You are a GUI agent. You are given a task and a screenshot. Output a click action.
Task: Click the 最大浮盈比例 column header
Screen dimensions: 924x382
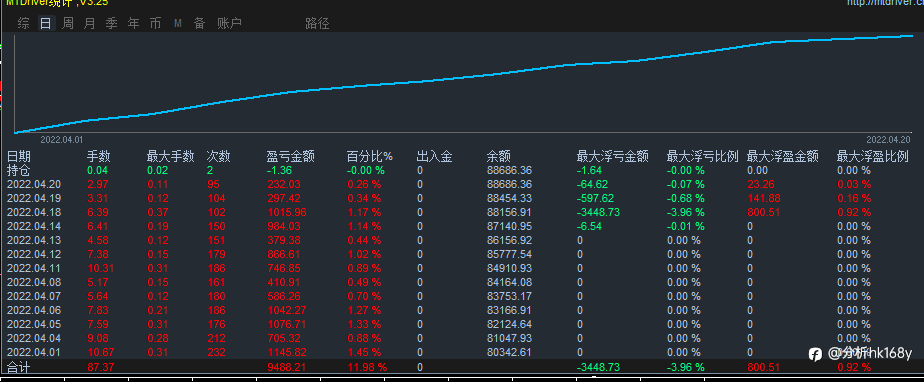click(873, 156)
